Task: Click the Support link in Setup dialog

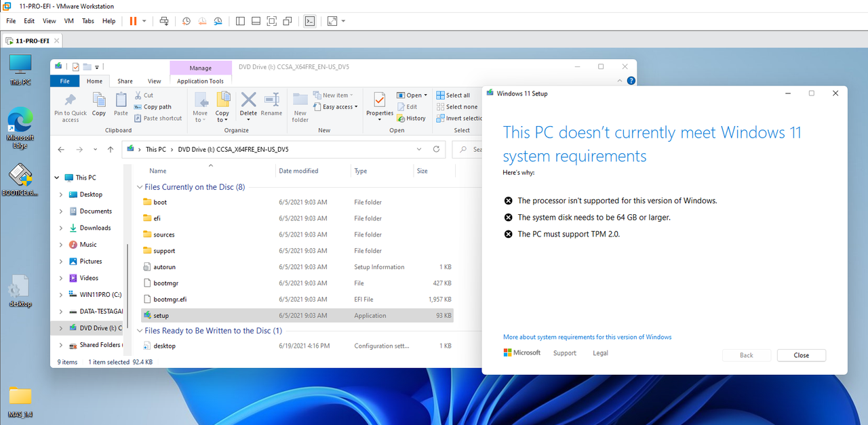Action: tap(564, 353)
